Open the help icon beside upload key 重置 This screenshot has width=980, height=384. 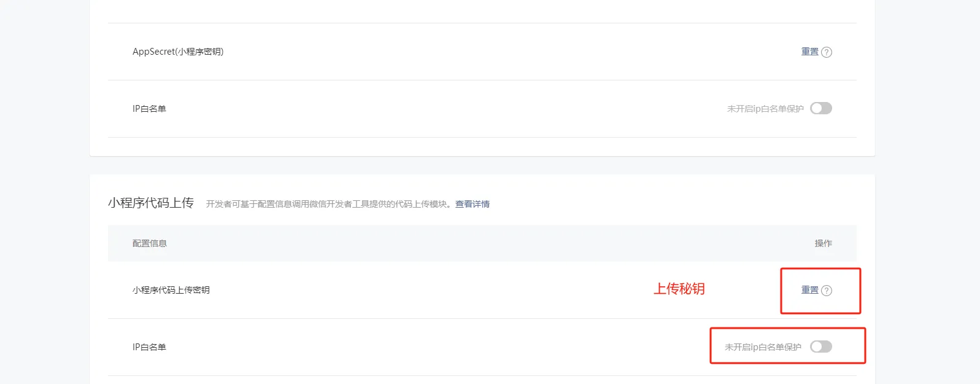pyautogui.click(x=827, y=291)
